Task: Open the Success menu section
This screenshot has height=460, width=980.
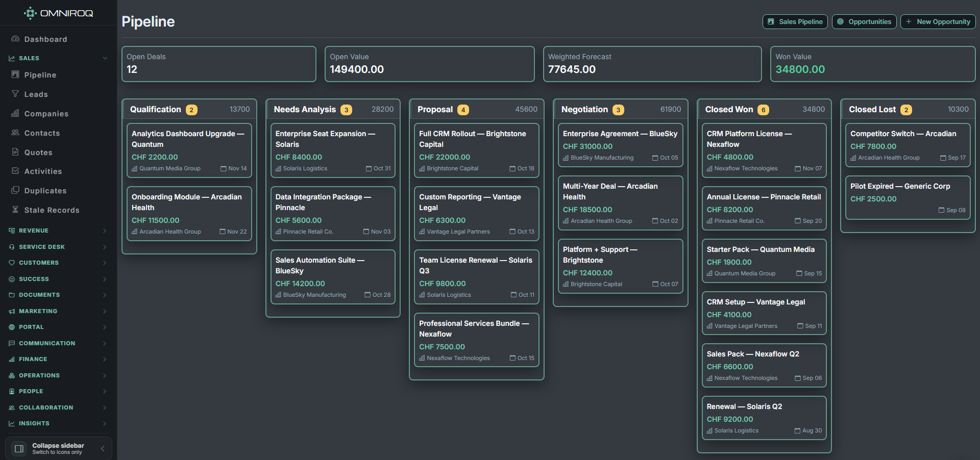Action: pyautogui.click(x=58, y=279)
